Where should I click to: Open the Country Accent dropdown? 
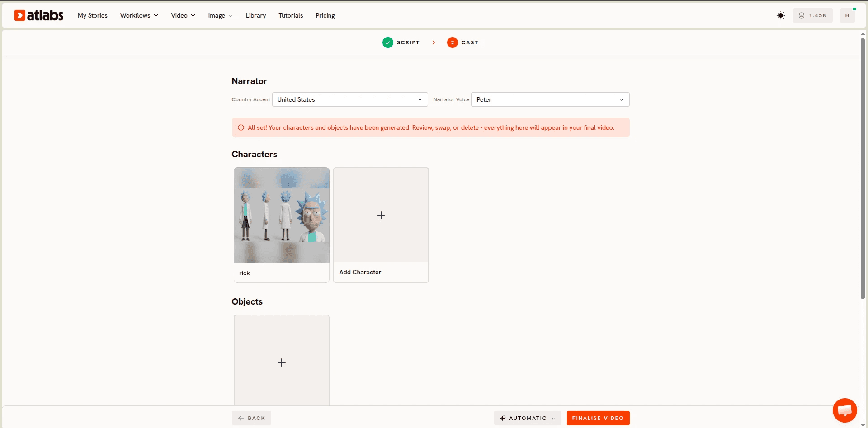350,99
